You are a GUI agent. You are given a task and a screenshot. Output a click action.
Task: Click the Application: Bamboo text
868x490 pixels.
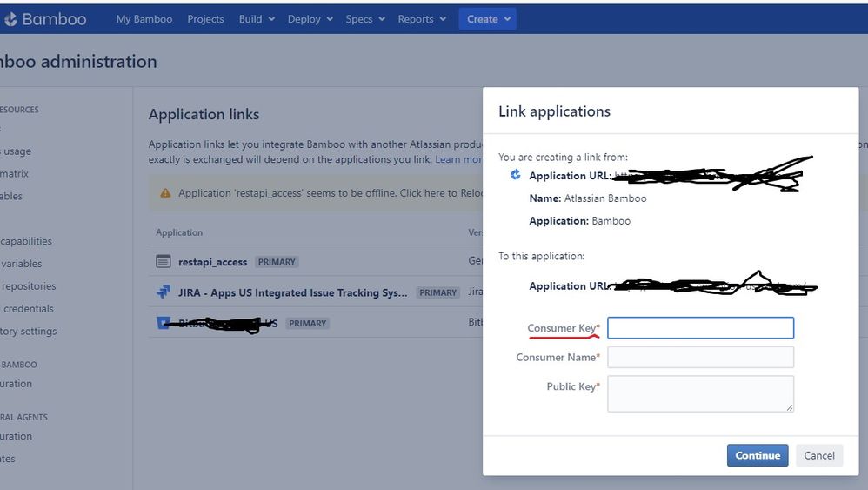click(579, 221)
